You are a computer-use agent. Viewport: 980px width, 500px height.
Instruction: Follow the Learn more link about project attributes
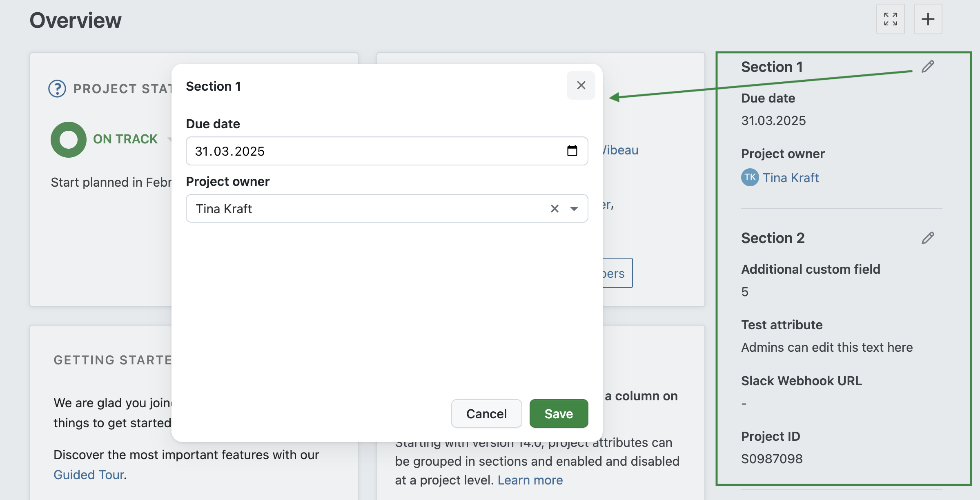click(x=530, y=480)
